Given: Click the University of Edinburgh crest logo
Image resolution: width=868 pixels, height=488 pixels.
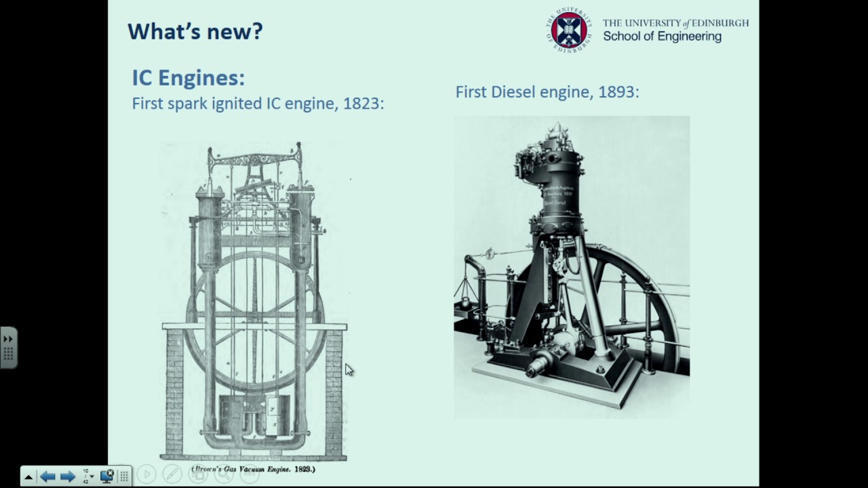Looking at the screenshot, I should click(568, 30).
